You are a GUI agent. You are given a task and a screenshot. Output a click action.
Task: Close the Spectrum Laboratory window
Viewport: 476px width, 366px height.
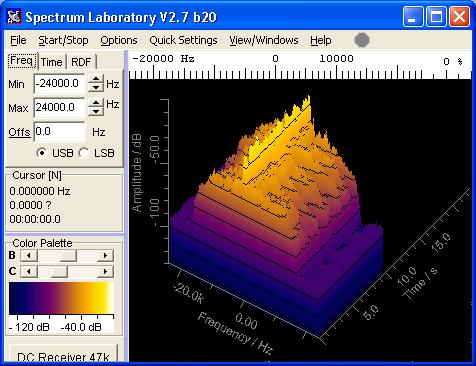pos(459,16)
